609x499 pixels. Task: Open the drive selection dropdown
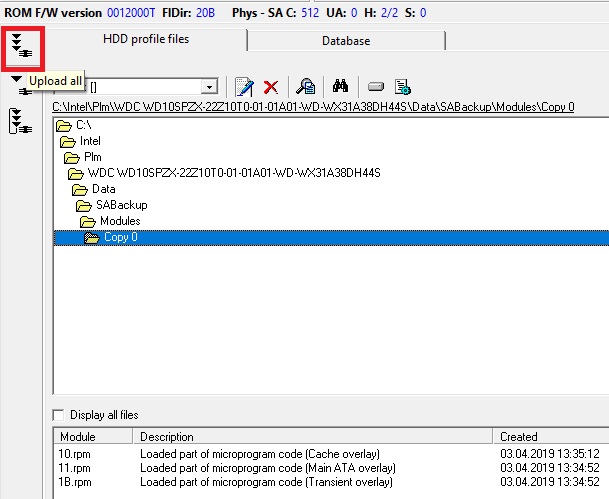[209, 87]
